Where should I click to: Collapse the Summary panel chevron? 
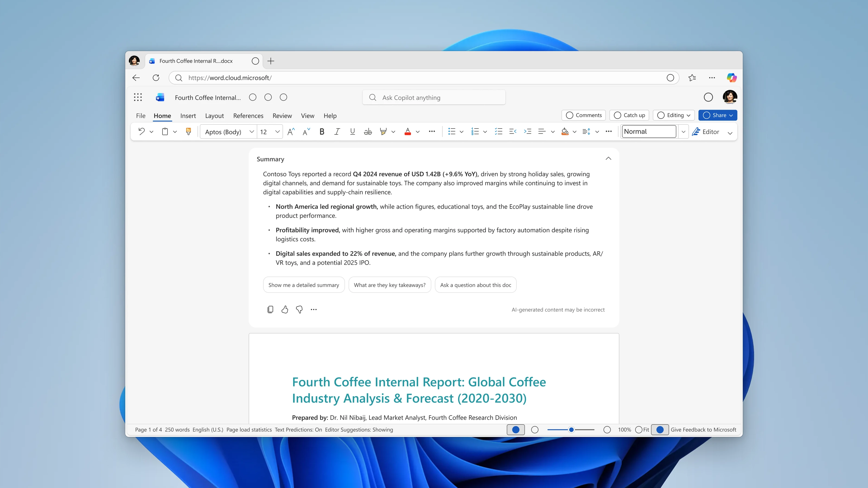(608, 158)
